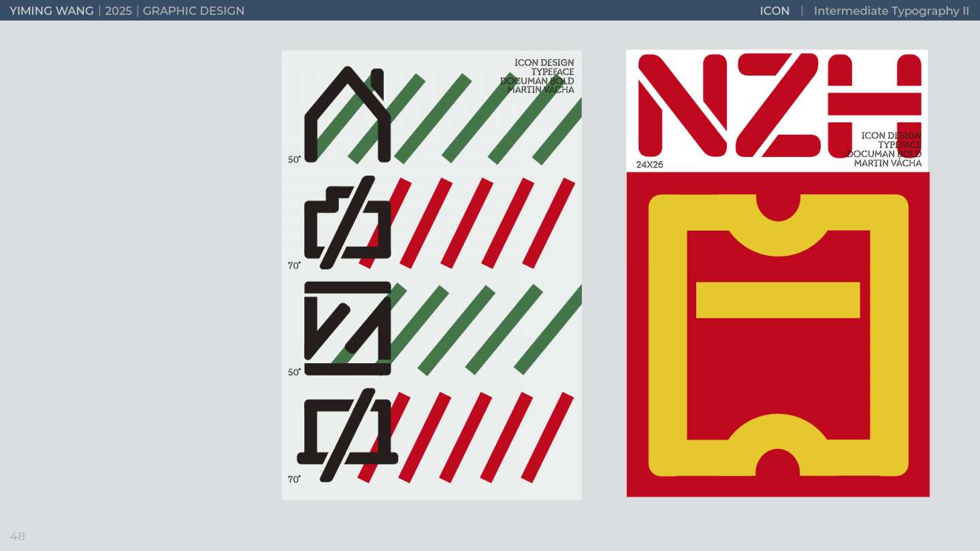Open the ICON section label
Screen dimensions: 980x551
click(x=774, y=11)
